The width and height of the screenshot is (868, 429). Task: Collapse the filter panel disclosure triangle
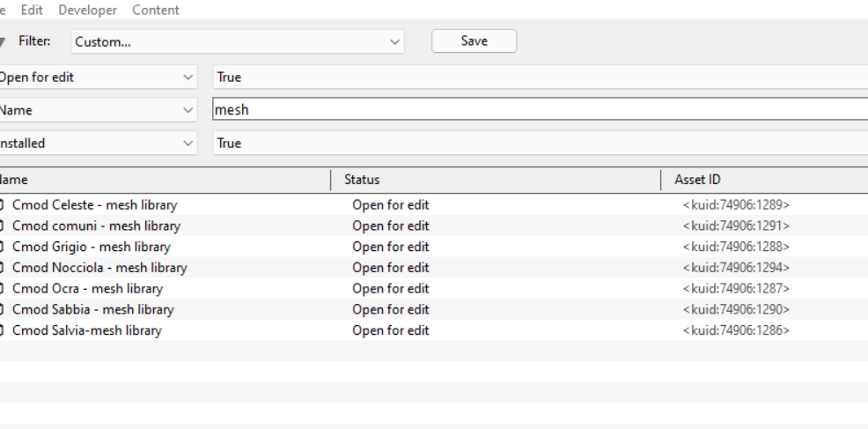pos(3,41)
